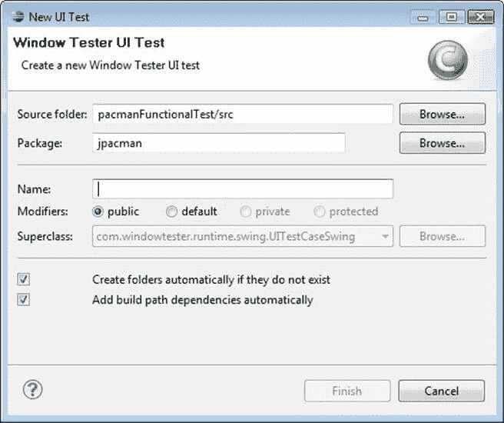Open the Superclass combo box arrow
The width and height of the screenshot is (504, 423).
click(x=385, y=236)
